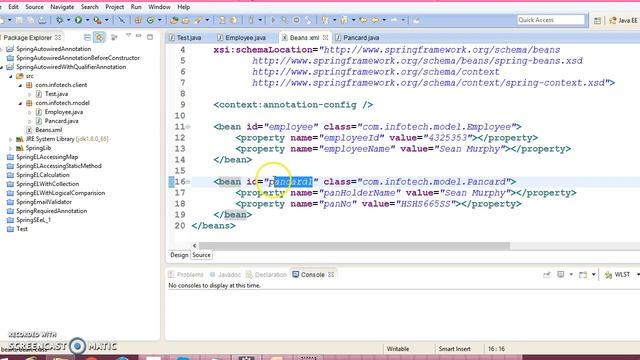Viewport: 640px width, 360px height.
Task: Click the Debug toolbar icon
Action: coord(60,20)
